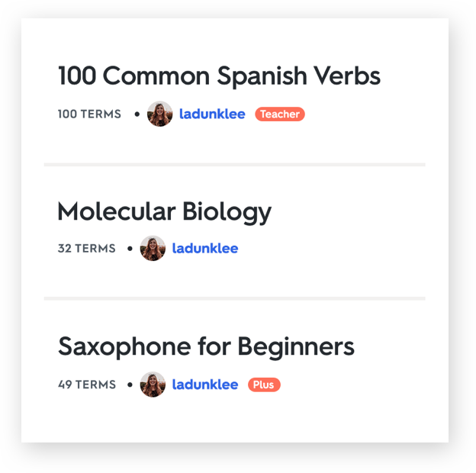Viewport: 476px width, 473px height.
Task: Click the divider below the Spanish Verbs set
Action: [234, 164]
